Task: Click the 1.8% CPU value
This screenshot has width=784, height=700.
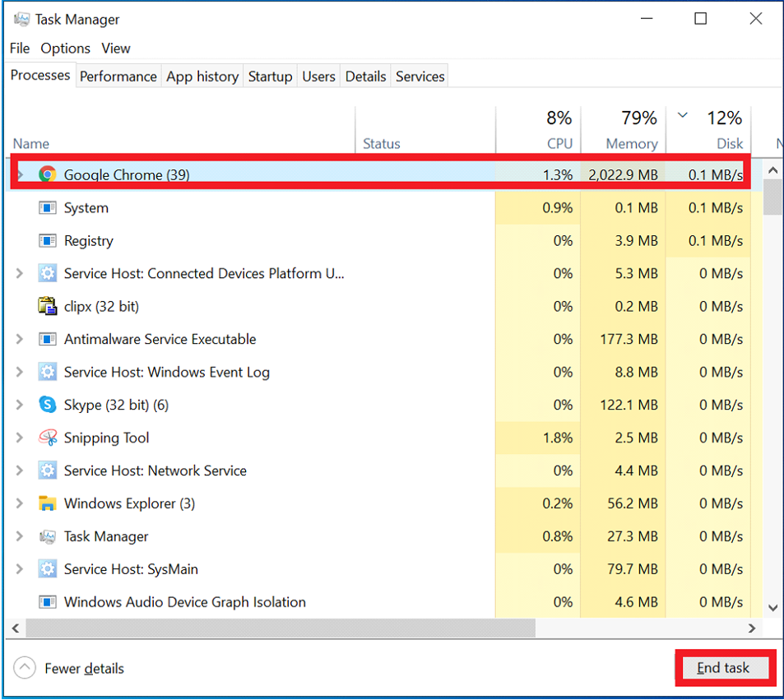Action: tap(558, 438)
